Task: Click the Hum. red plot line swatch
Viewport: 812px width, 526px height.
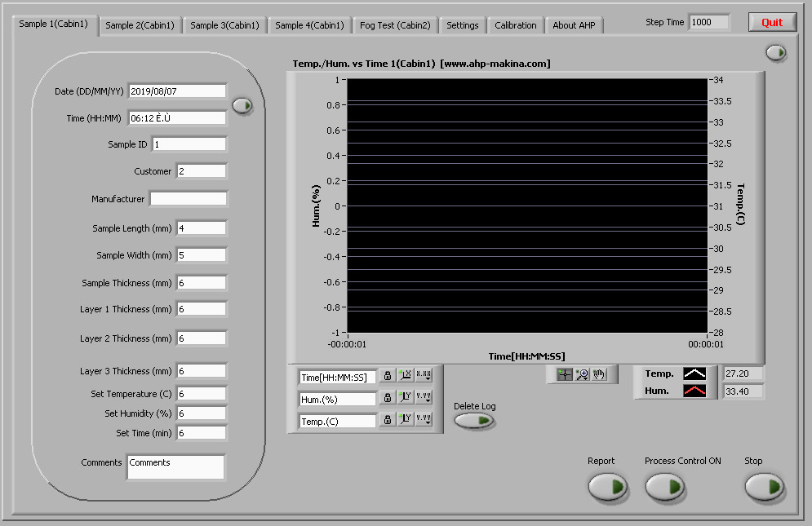Action: (694, 391)
